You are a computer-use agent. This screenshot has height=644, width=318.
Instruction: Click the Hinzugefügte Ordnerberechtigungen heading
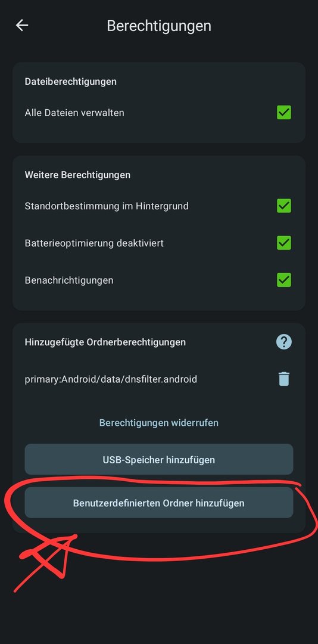(105, 342)
